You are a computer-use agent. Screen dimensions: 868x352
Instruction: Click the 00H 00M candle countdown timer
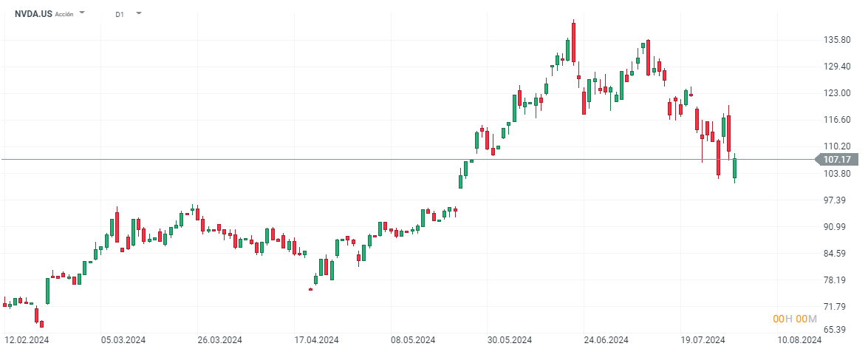tap(795, 319)
